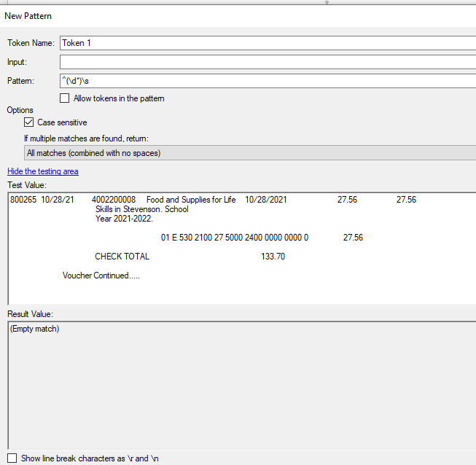The image size is (476, 465).
Task: Click Hide the testing area link
Action: 43,171
